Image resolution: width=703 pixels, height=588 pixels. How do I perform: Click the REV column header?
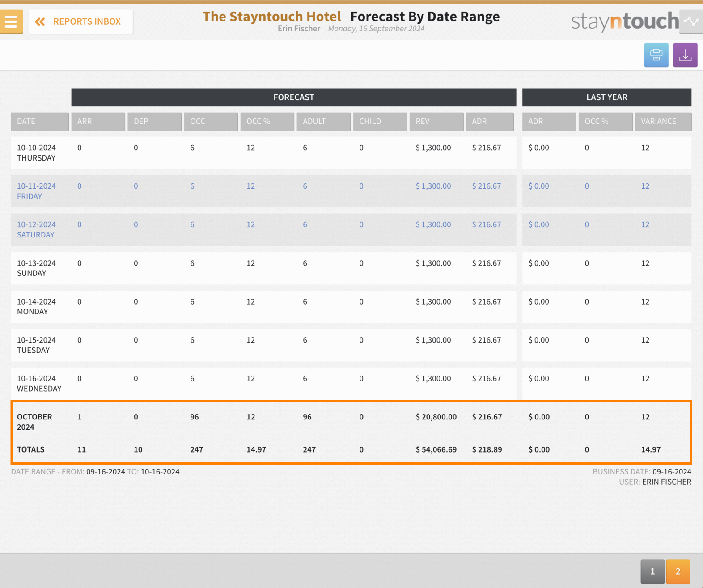tap(436, 122)
